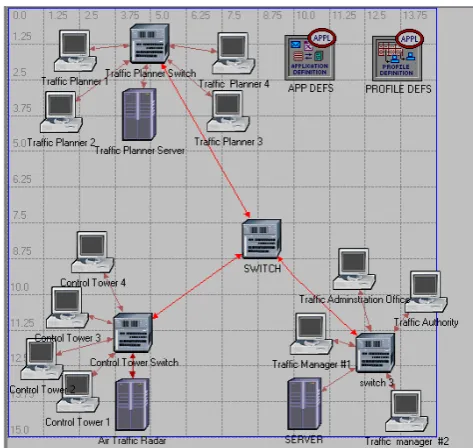Select the switch 3 node icon
Viewport: 473px width, 448px height.
tap(375, 353)
